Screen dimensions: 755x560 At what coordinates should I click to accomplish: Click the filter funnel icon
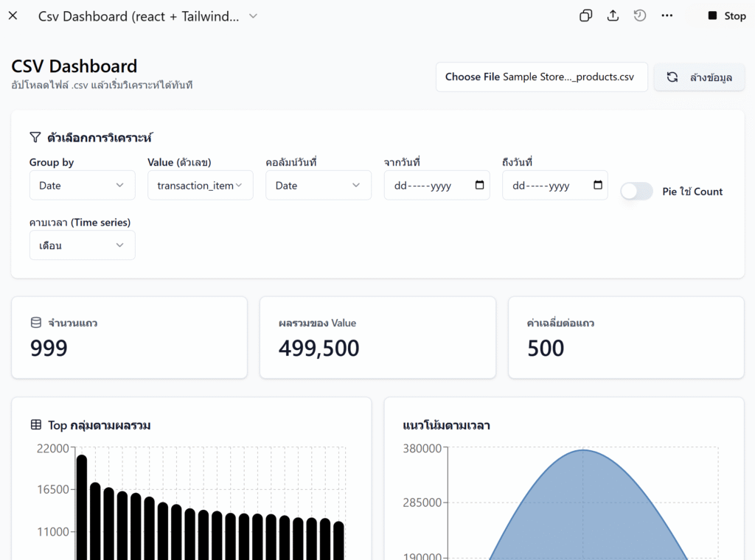[x=35, y=137]
